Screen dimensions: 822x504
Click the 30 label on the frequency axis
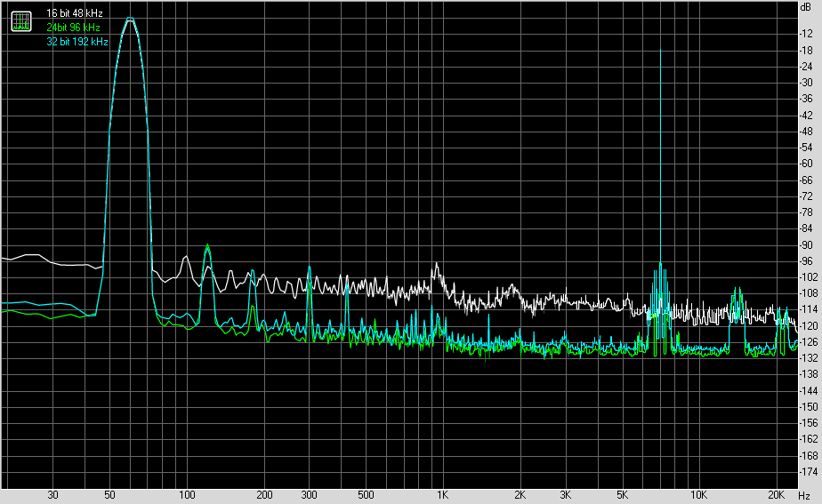click(x=52, y=495)
